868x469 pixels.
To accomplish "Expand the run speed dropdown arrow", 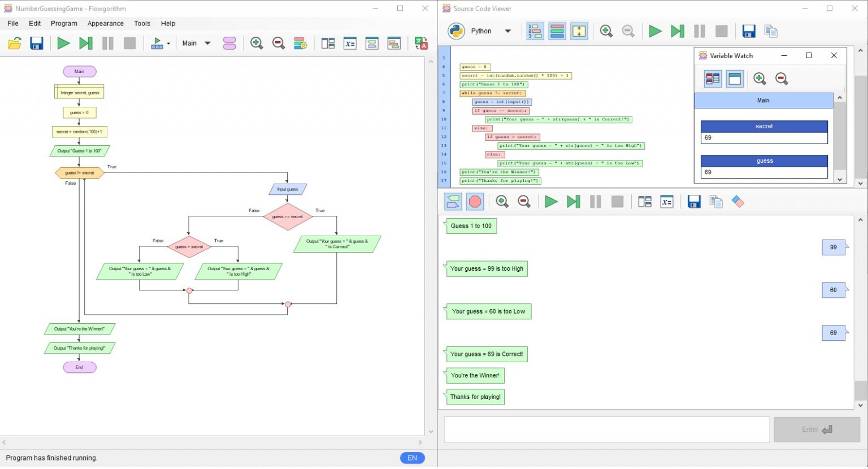I will click(x=168, y=44).
